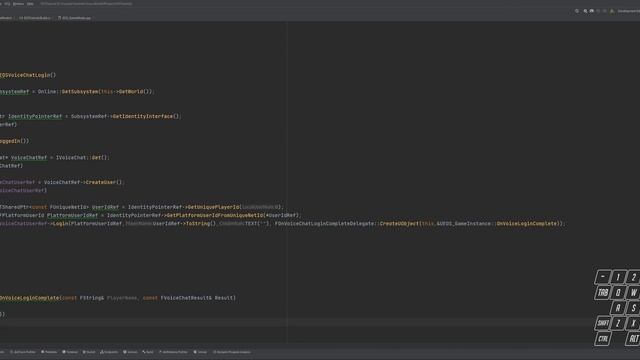Click VoiceChatRef on the IVoiceChat::Get line
640x360 pixels.
[x=29, y=158]
